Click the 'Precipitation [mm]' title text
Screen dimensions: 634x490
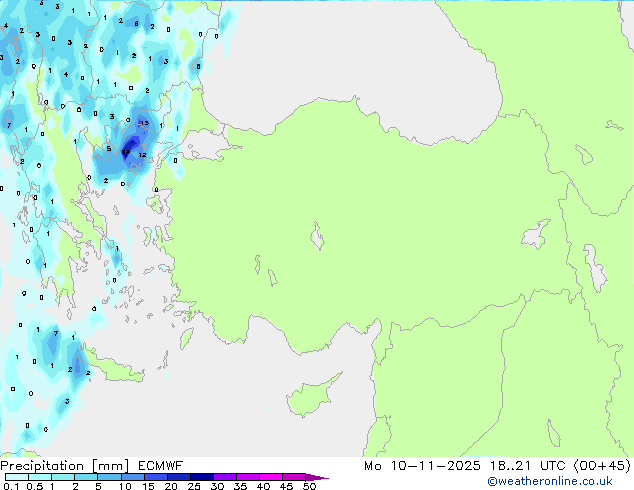pos(64,466)
